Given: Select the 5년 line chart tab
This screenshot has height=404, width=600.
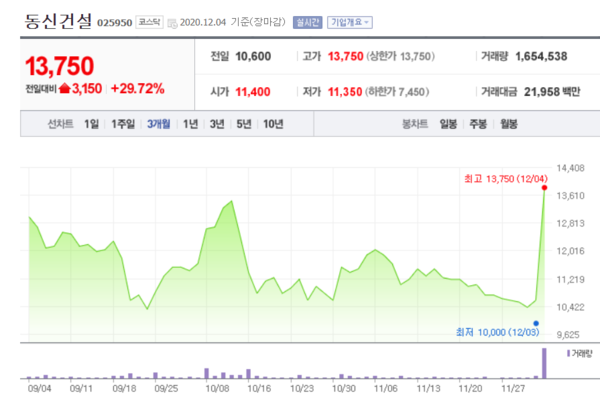Looking at the screenshot, I should 244,124.
